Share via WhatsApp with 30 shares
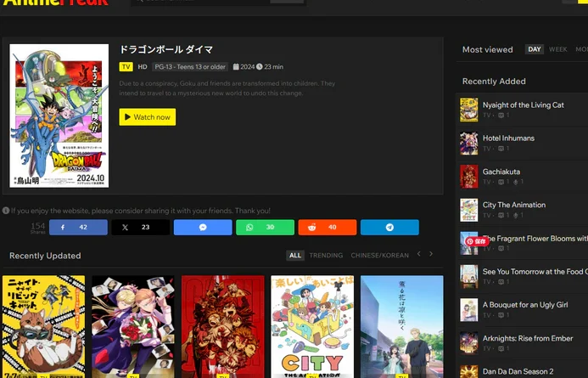 point(265,227)
